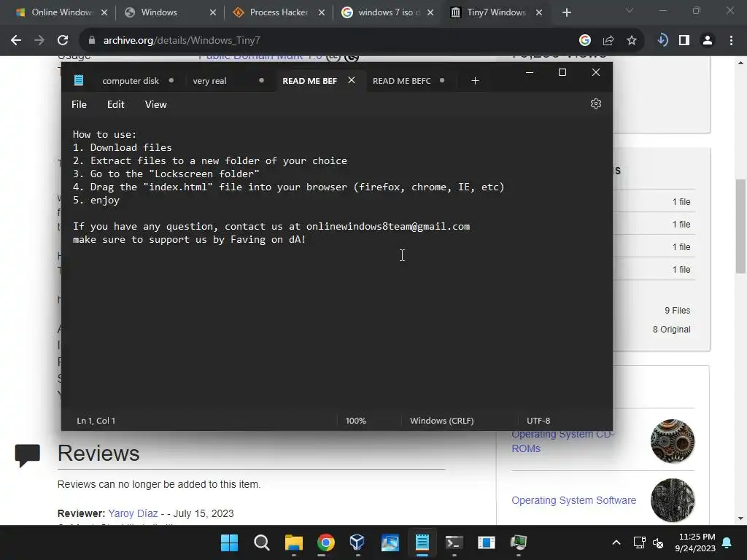Click the page vertical scrollbar thumb
This screenshot has width=747, height=560.
tap(740, 226)
